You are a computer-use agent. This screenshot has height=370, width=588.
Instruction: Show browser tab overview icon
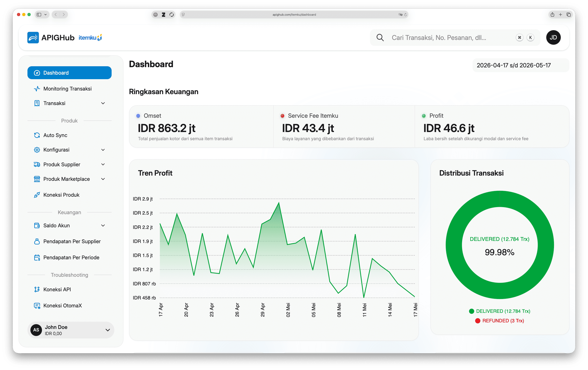[x=568, y=15]
